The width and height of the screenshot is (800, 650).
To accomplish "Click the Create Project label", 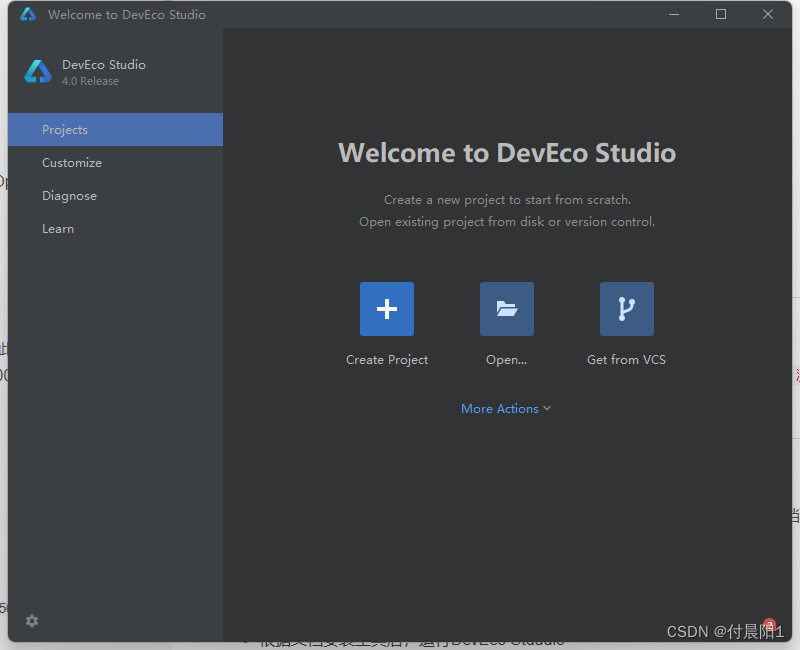I will click(387, 360).
